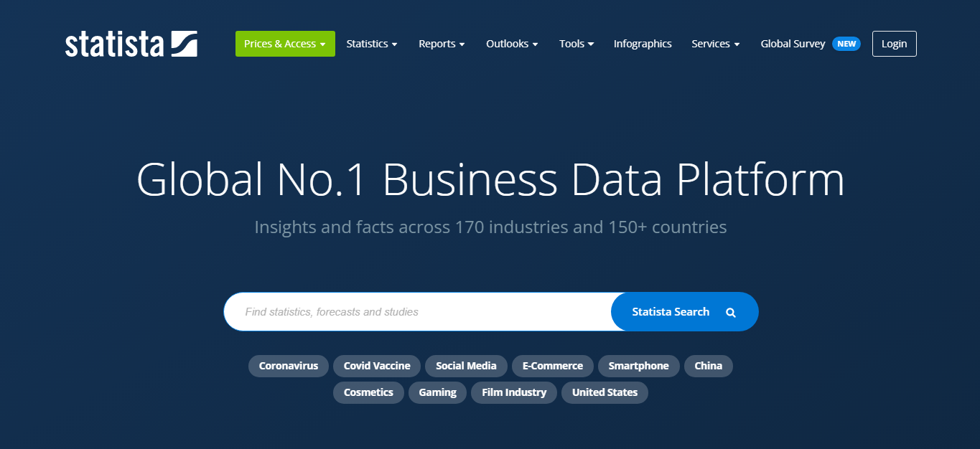Go to the Infographics page
Viewport: 980px width, 449px height.
point(643,44)
